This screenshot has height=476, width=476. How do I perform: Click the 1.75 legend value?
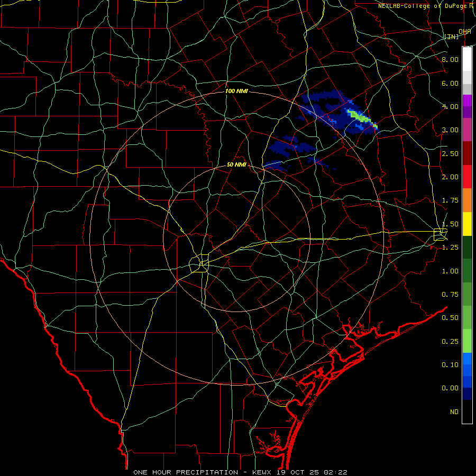[x=450, y=200]
